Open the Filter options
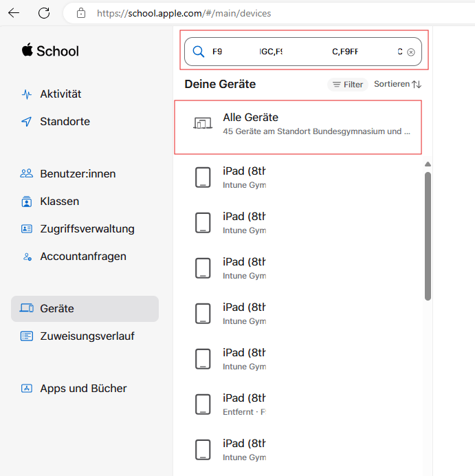 pos(348,85)
